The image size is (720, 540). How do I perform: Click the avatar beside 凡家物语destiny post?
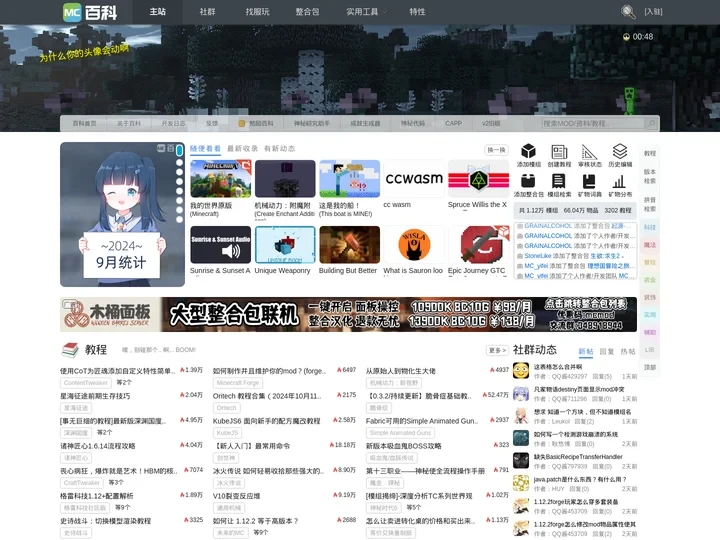pyautogui.click(x=521, y=394)
